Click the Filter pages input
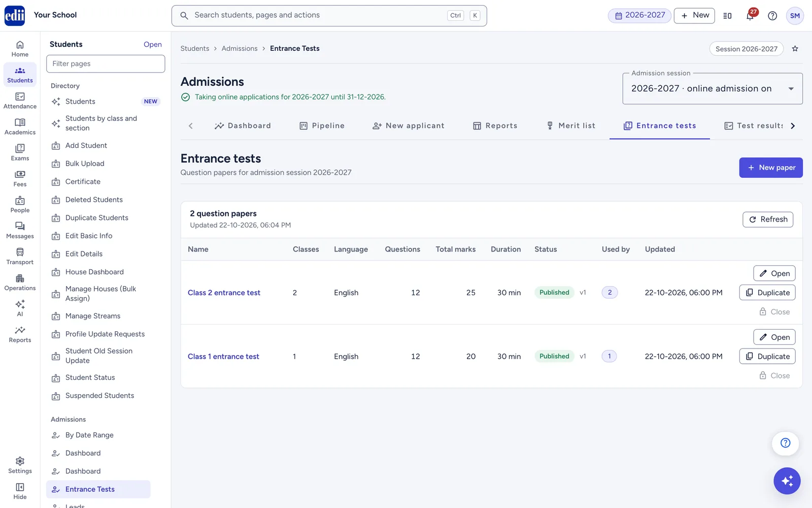This screenshot has width=812, height=508. coord(106,63)
